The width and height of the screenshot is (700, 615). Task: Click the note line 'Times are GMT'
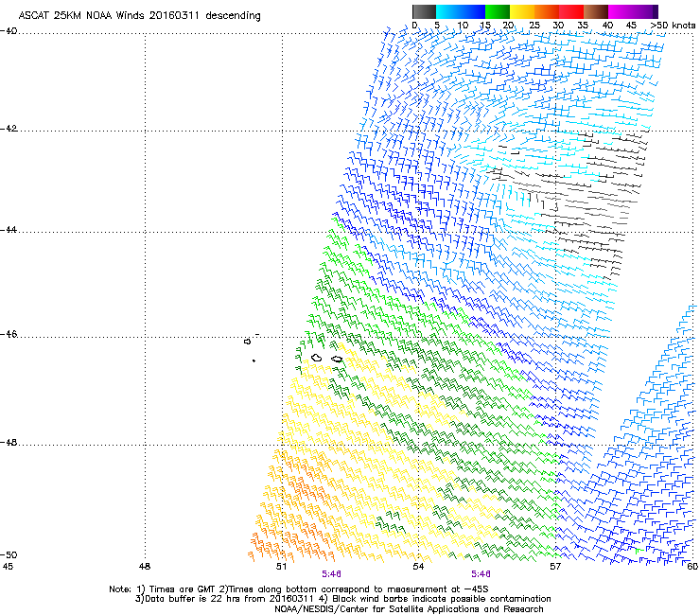(183, 589)
